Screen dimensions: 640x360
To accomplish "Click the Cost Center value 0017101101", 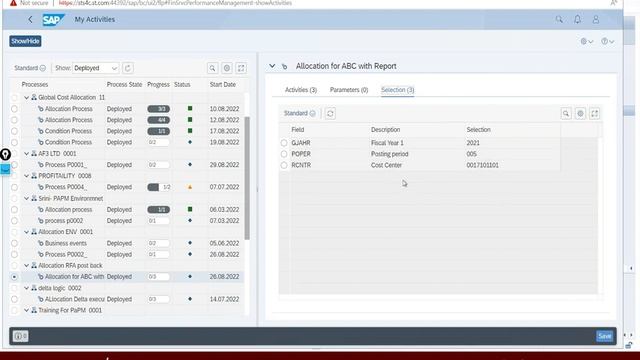I will click(x=482, y=165).
